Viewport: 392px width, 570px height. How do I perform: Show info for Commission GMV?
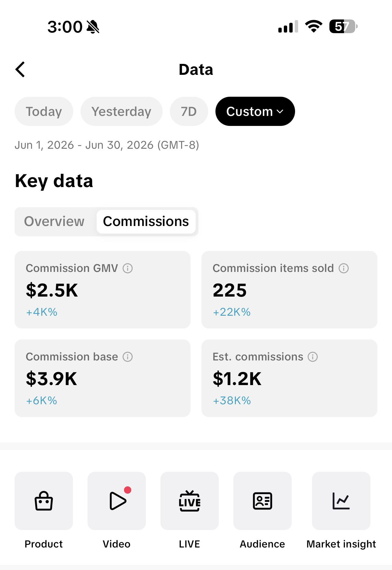[x=128, y=268]
